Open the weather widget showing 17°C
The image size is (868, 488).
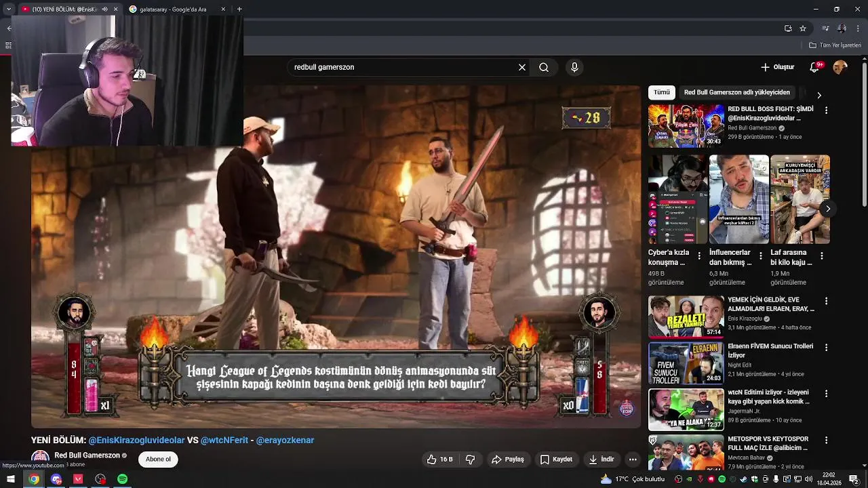click(x=633, y=479)
